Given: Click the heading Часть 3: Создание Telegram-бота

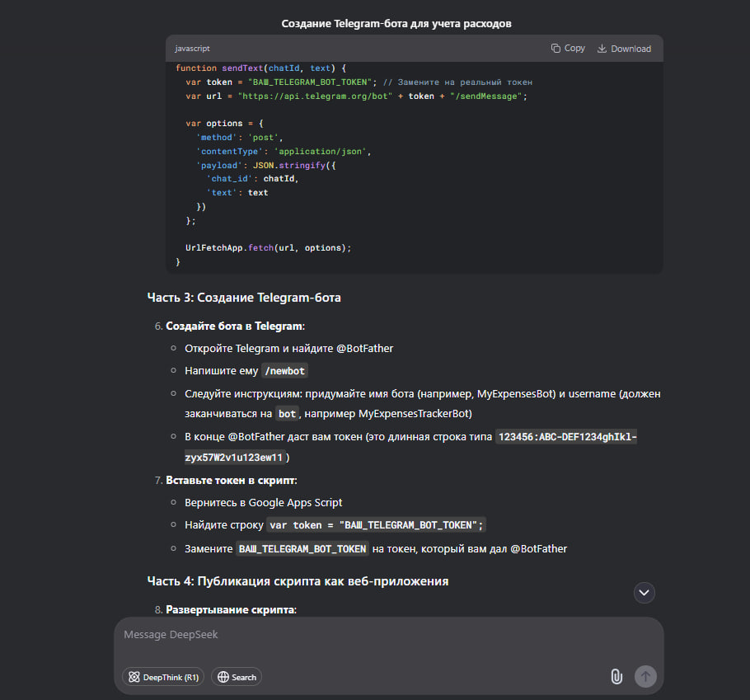Looking at the screenshot, I should pos(244,298).
